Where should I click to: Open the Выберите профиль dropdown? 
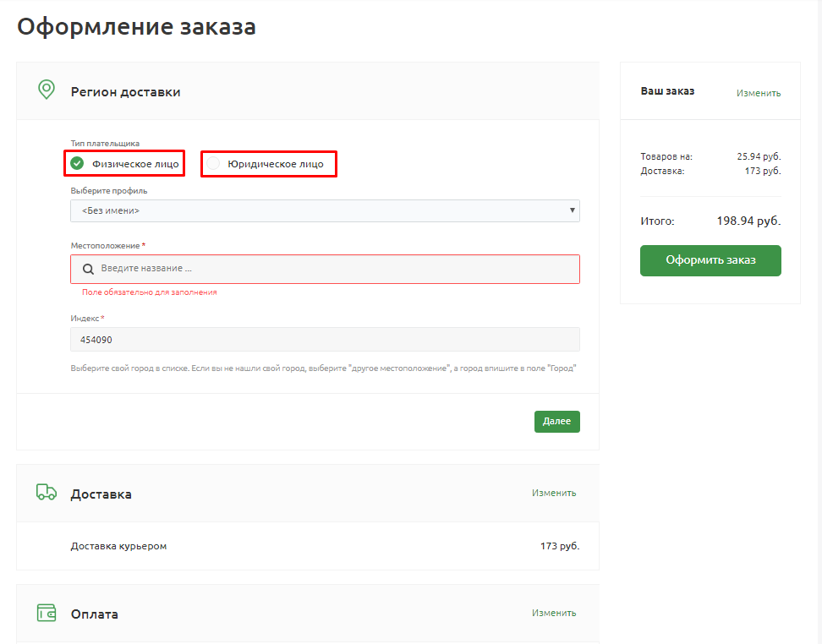[325, 210]
